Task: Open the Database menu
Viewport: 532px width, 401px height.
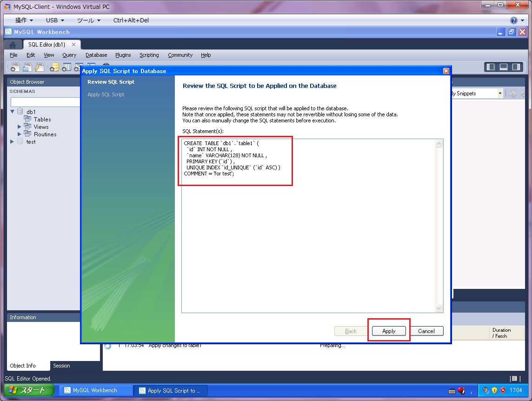Action: tap(96, 55)
